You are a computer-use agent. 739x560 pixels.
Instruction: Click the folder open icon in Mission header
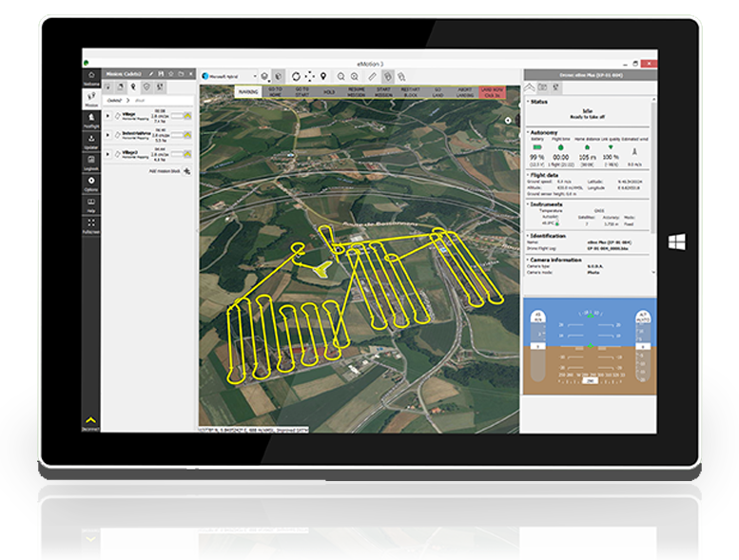click(181, 74)
